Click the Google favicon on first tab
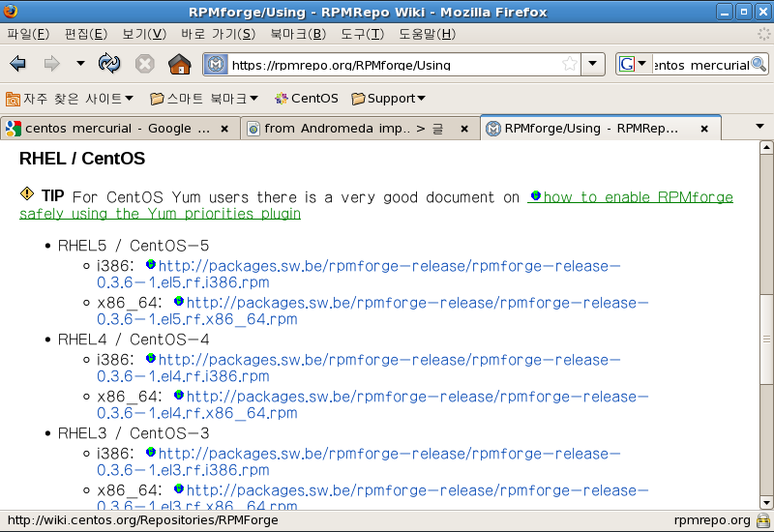The width and height of the screenshot is (774, 532). 14,129
